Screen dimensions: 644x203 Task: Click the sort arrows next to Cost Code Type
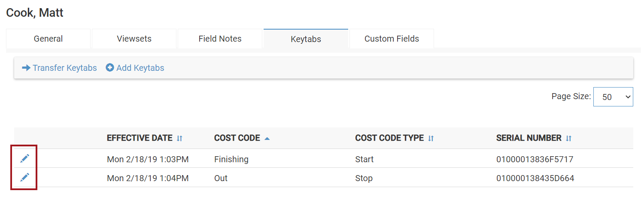coord(431,138)
